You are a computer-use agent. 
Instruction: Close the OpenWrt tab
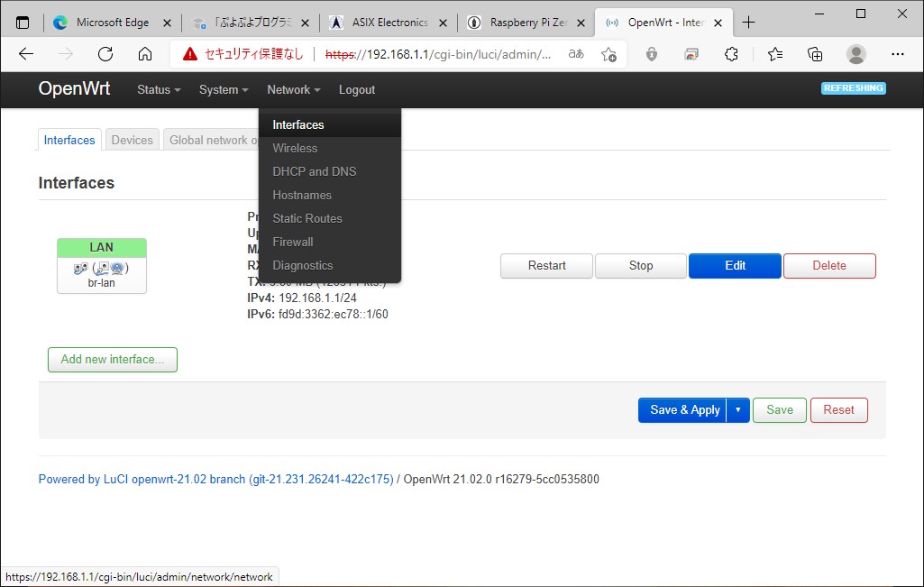coord(718,23)
